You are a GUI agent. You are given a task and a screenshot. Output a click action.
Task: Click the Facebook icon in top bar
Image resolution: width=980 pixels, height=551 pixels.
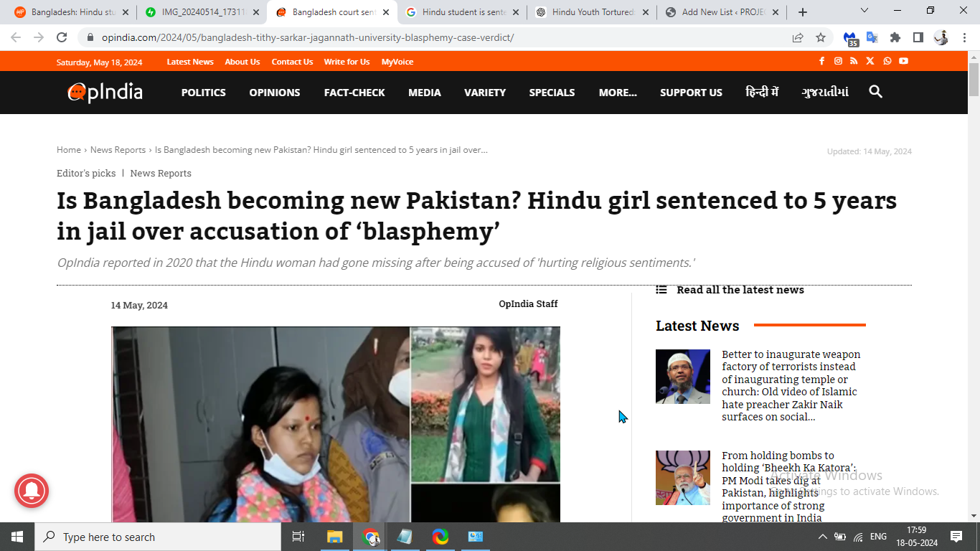pyautogui.click(x=821, y=61)
